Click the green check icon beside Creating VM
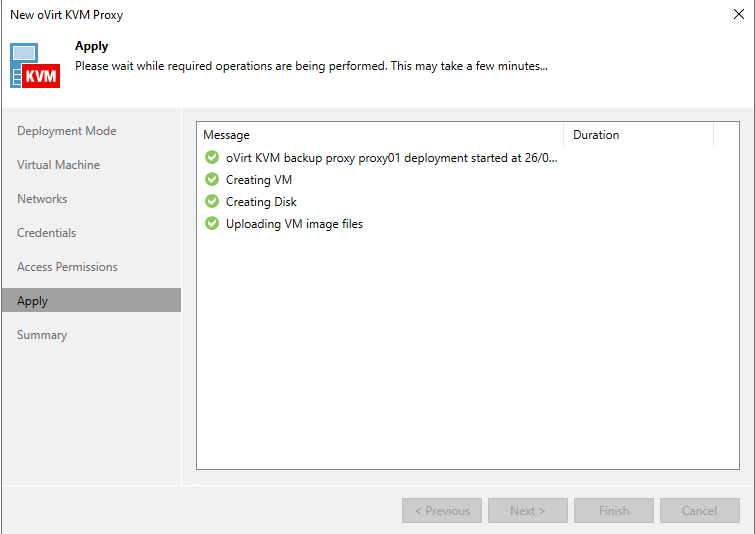Image resolution: width=755 pixels, height=534 pixels. 211,180
